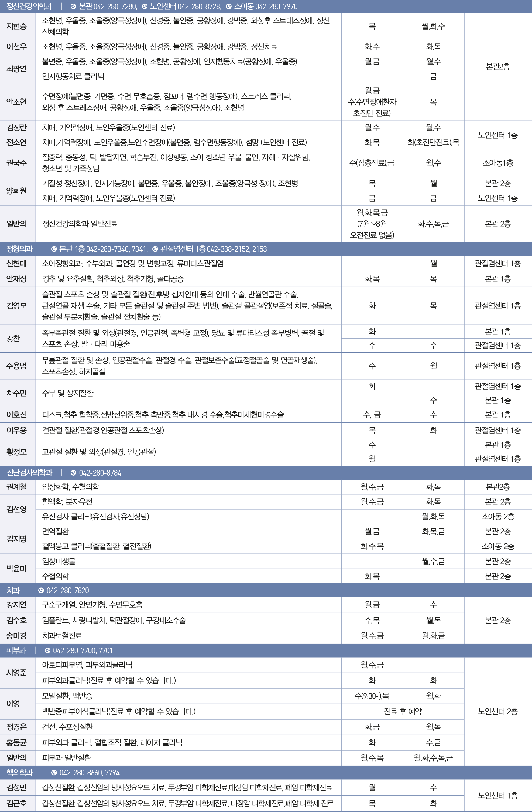Select the 핵의학과 section header
The height and width of the screenshot is (812, 532).
[266, 772]
